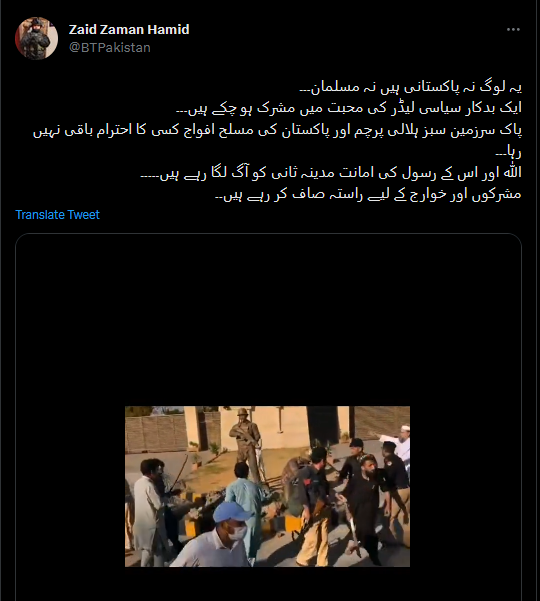
Task: Click the black area above the video frame
Action: [x=267, y=320]
